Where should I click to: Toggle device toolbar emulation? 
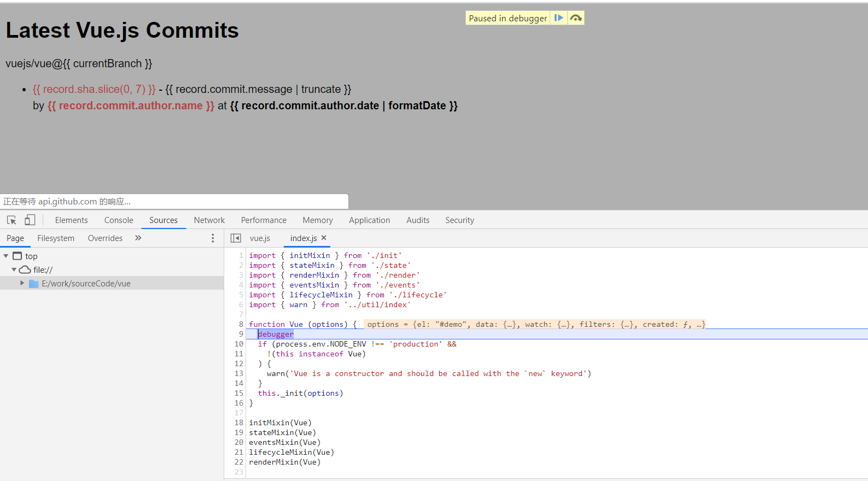coord(30,220)
